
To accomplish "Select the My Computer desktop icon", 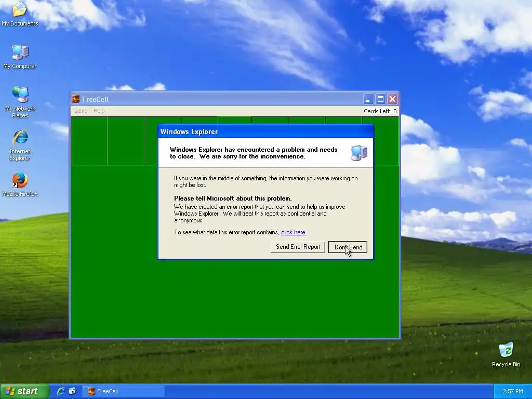I will click(20, 57).
